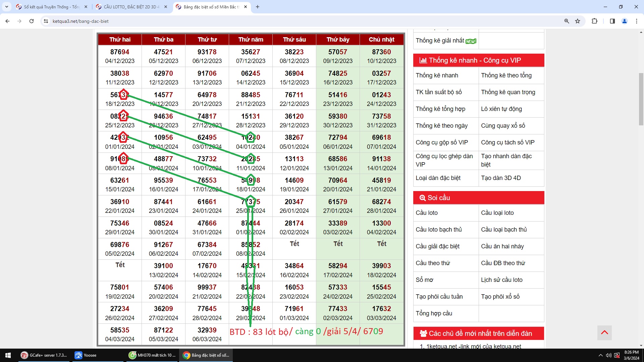Open the tab search dropdown arrow
644x362 pixels.
point(6,7)
